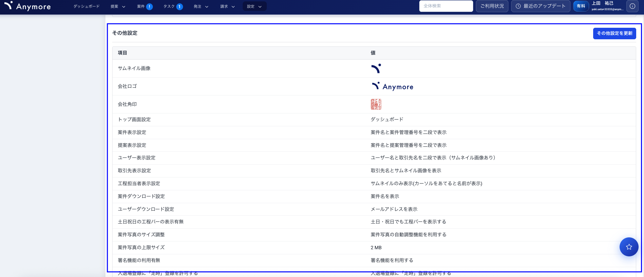Image resolution: width=644 pixels, height=277 pixels.
Task: Click その他設定を更新 button
Action: (x=615, y=34)
